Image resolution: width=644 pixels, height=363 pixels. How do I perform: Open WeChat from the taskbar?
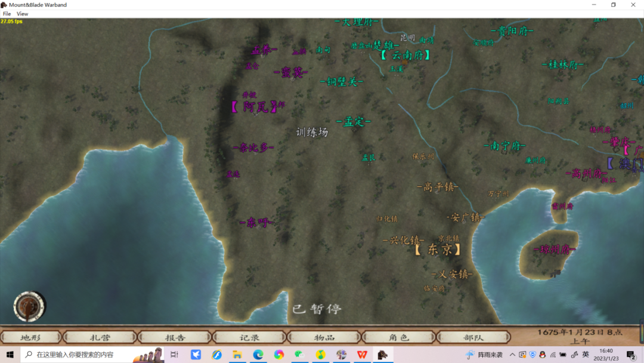(299, 355)
